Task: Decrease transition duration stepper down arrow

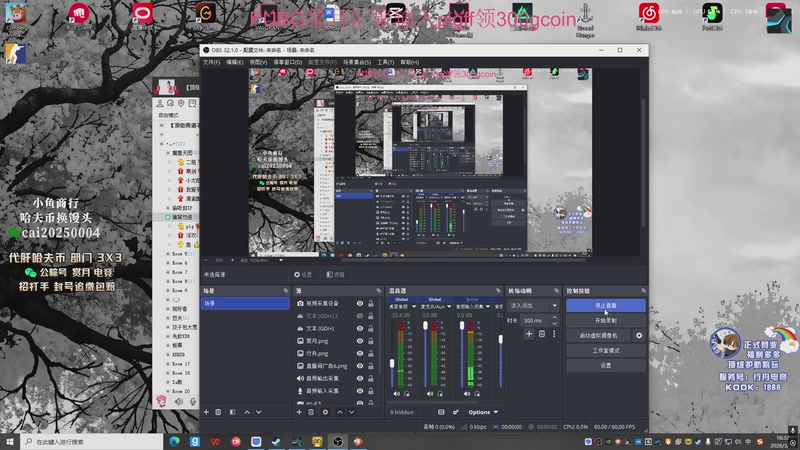Action: coord(555,323)
